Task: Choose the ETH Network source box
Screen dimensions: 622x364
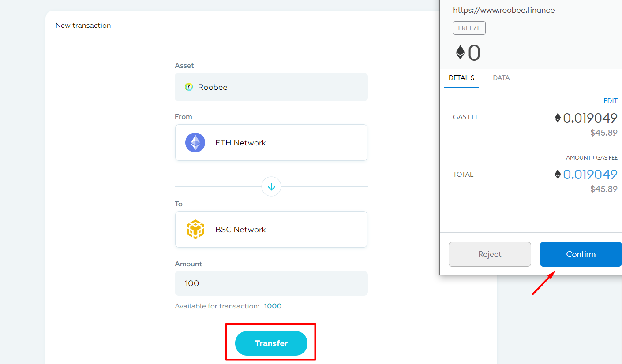Action: click(x=271, y=142)
